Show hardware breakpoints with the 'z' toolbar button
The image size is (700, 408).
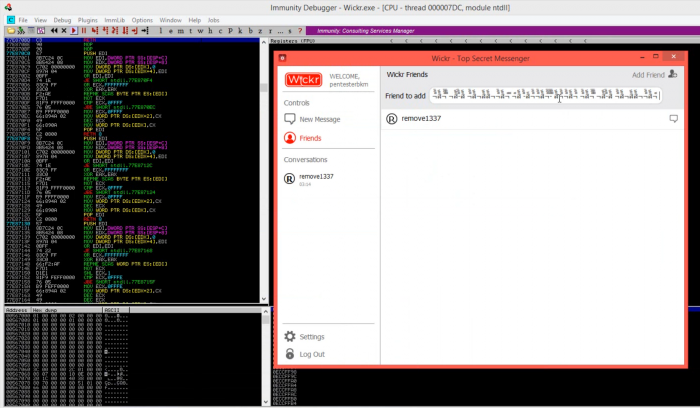coord(260,31)
